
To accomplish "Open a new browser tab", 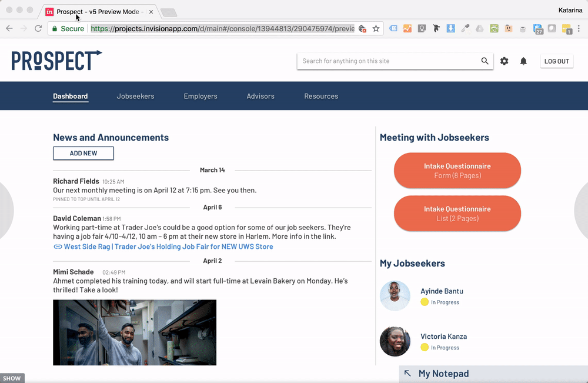I will coord(169,13).
